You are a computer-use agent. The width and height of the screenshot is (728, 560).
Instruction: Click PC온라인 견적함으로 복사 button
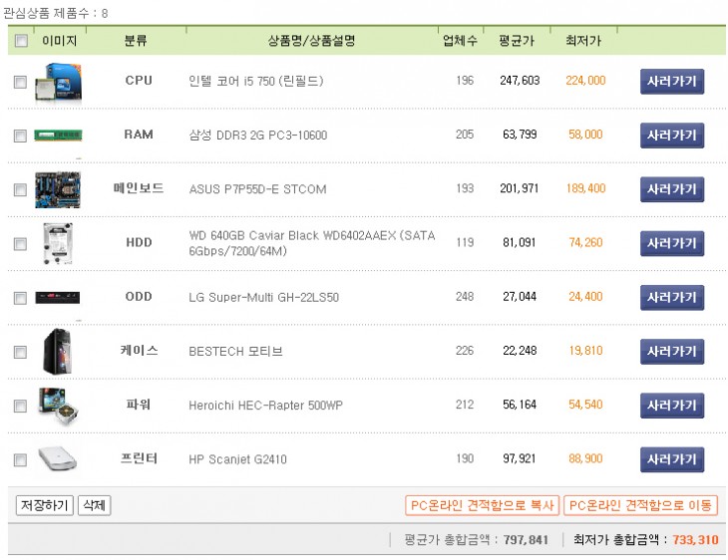pyautogui.click(x=482, y=505)
